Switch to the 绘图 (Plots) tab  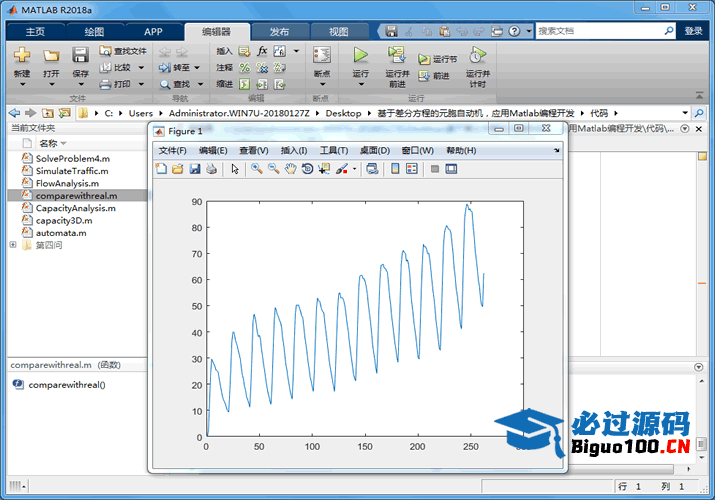94,31
